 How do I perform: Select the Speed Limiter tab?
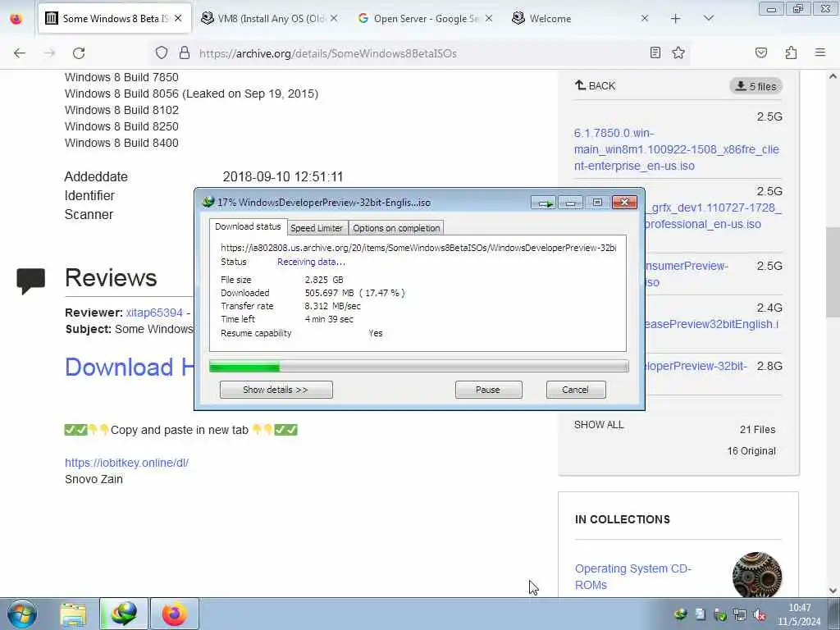(x=317, y=228)
